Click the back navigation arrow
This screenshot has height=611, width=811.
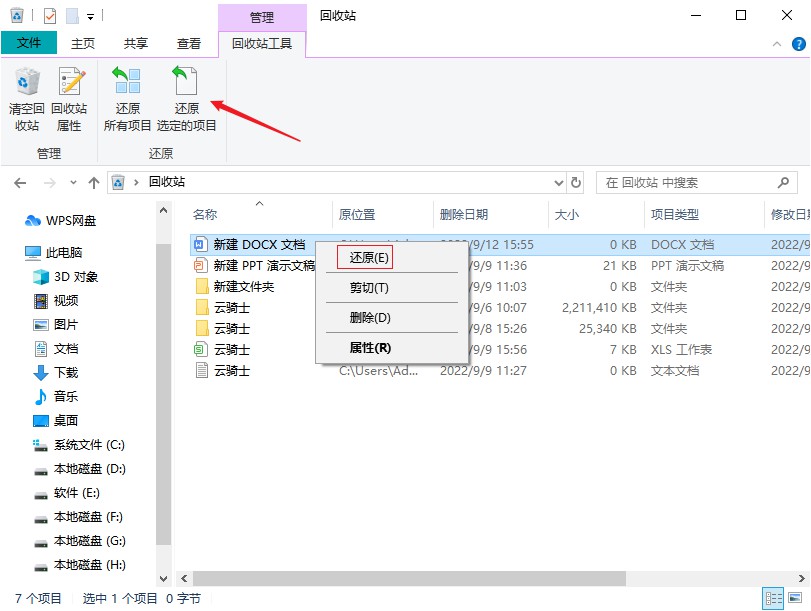20,182
